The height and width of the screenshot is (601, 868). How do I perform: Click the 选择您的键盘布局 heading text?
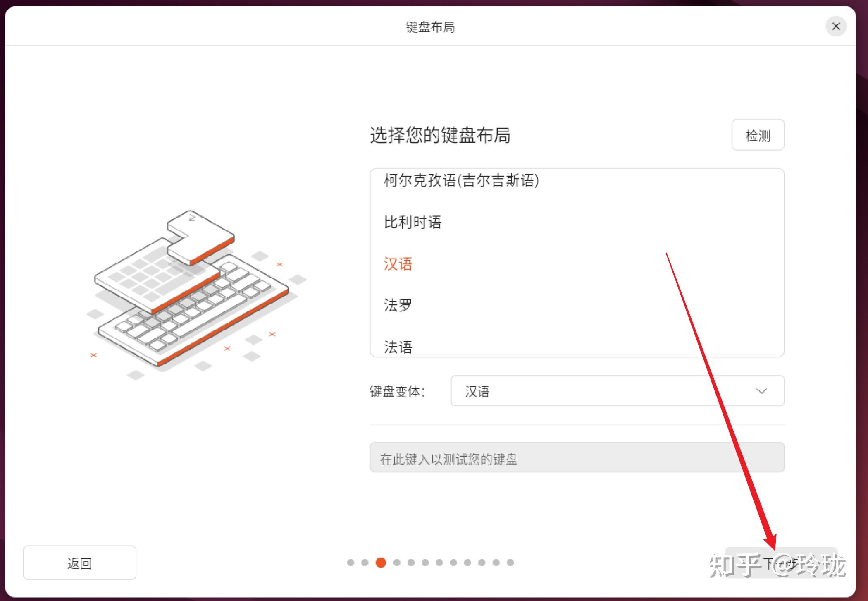pyautogui.click(x=440, y=135)
